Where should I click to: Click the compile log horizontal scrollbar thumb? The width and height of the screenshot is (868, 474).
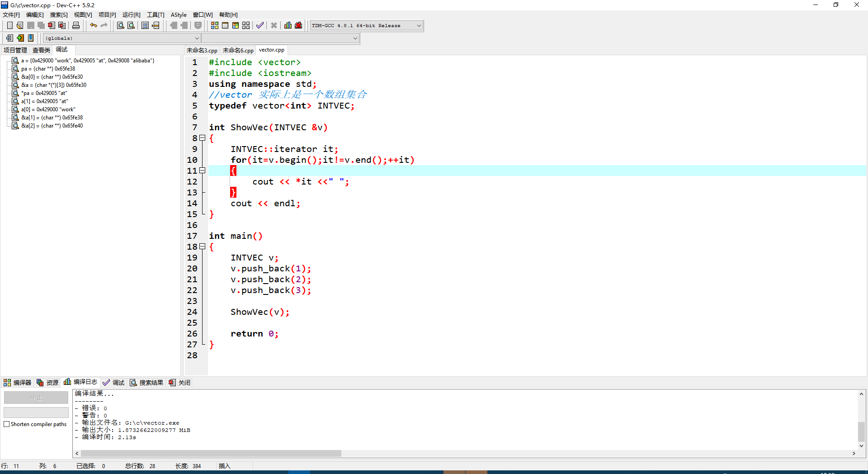tap(211, 453)
